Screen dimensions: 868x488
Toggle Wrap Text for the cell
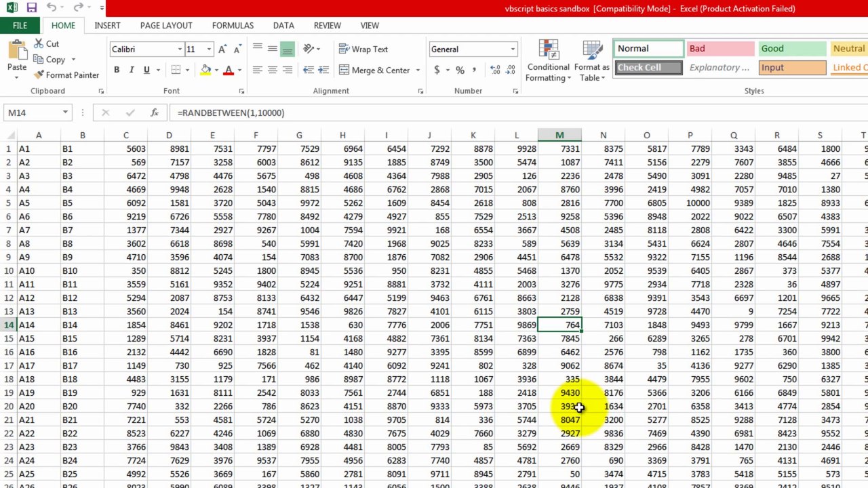click(x=363, y=49)
